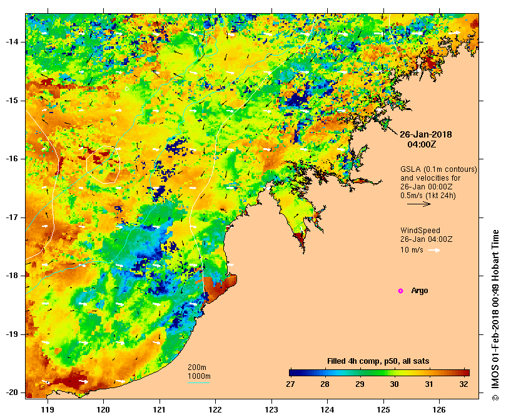Click the '0.5m/s (1kt 24h)' text
The width and height of the screenshot is (506, 420).
tap(428, 196)
